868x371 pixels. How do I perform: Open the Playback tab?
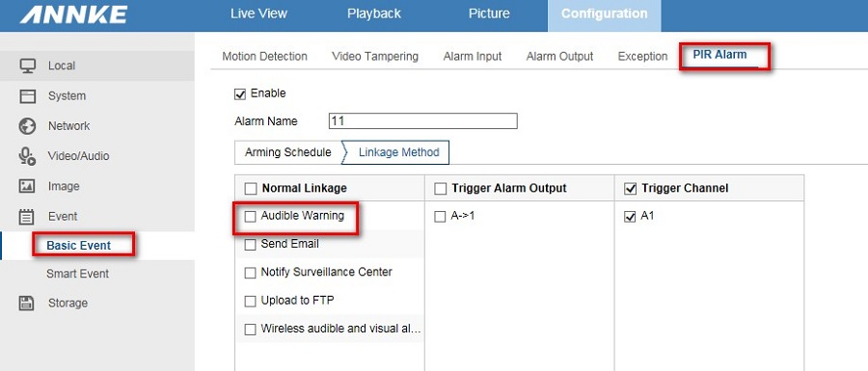373,13
